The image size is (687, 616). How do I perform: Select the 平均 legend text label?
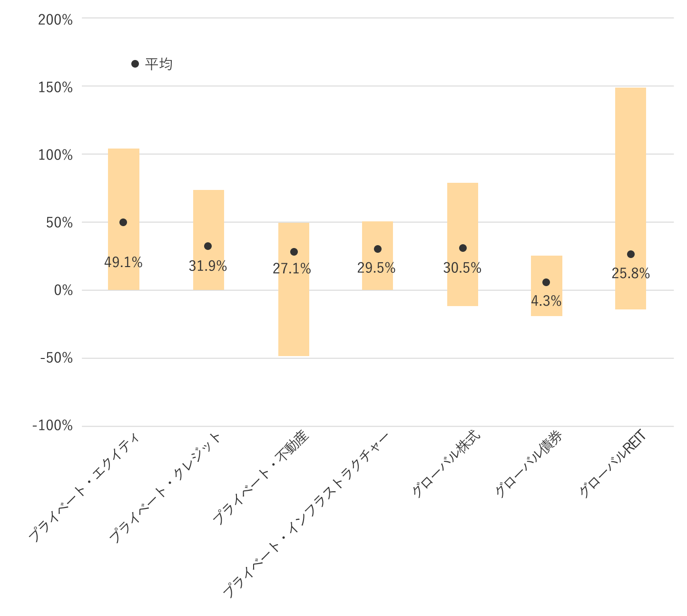(x=159, y=64)
